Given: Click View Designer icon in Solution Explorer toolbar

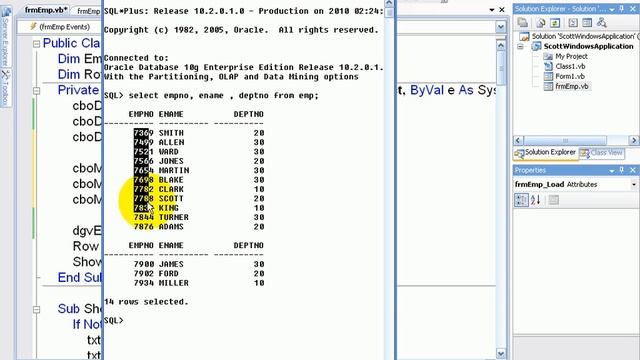Looking at the screenshot, I should click(587, 23).
